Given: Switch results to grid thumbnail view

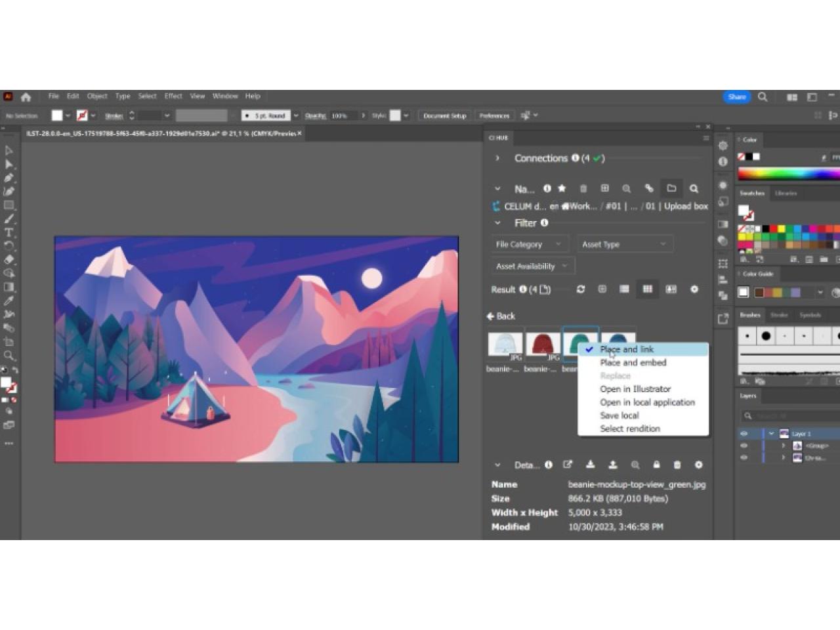Looking at the screenshot, I should pyautogui.click(x=647, y=289).
